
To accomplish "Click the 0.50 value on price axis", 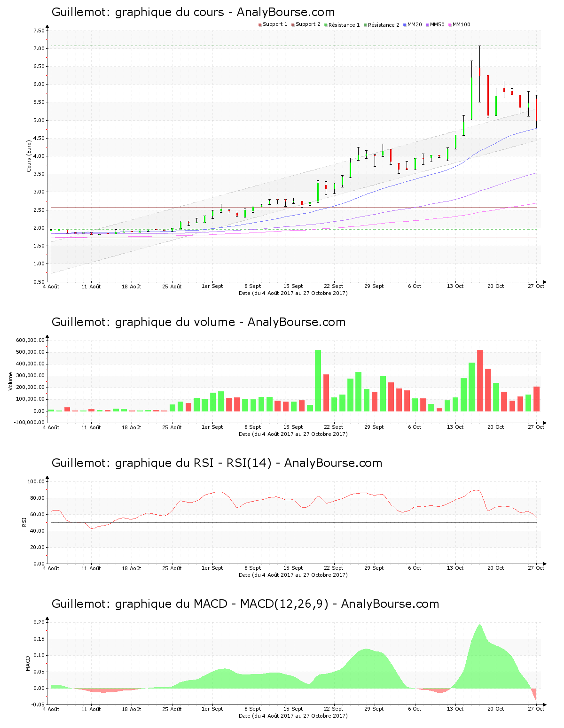I will tap(39, 282).
